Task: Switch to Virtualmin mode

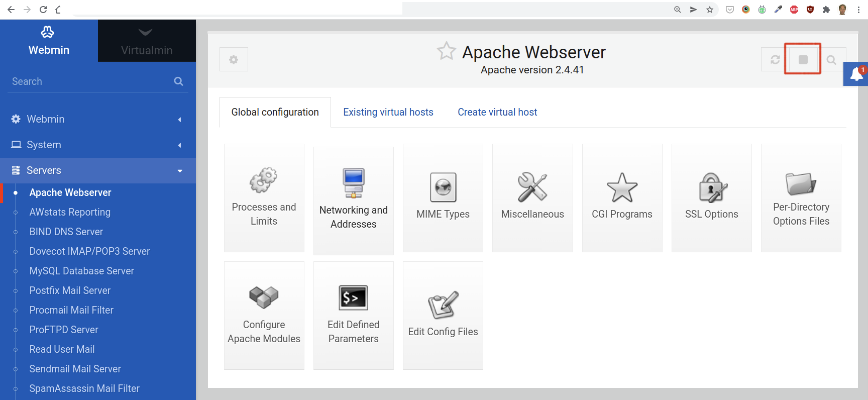Action: click(147, 41)
